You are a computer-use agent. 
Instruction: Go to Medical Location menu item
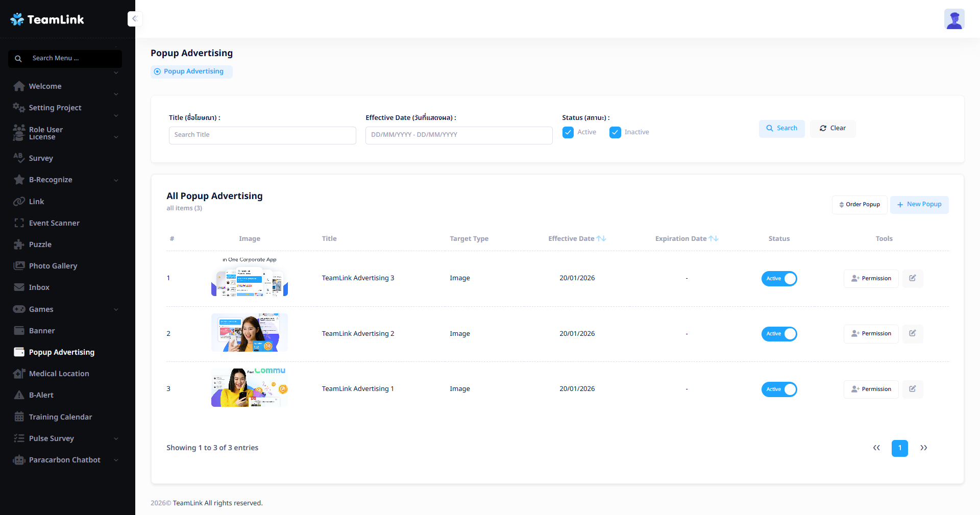tap(59, 374)
